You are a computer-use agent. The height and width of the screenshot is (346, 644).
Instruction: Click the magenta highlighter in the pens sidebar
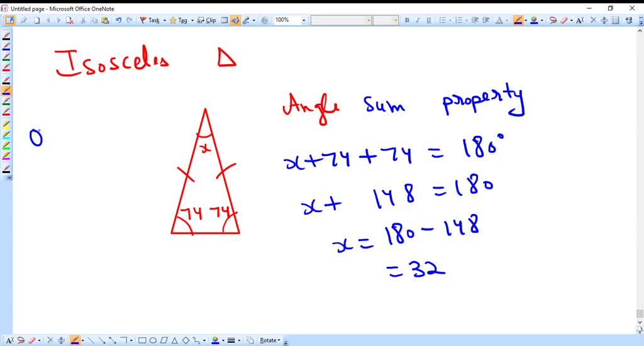tap(6, 156)
